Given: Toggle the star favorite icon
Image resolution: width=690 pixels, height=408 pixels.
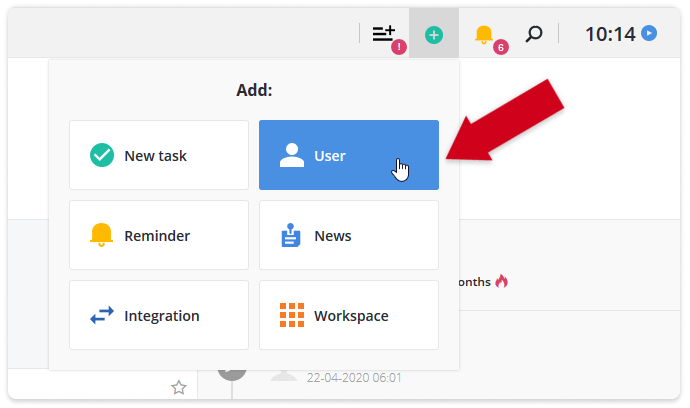Looking at the screenshot, I should (x=179, y=387).
